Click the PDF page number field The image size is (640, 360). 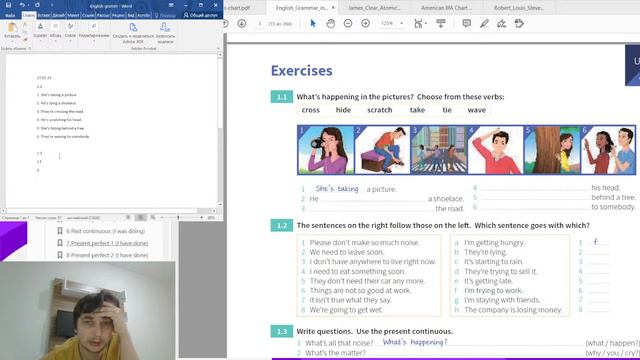click(x=260, y=24)
